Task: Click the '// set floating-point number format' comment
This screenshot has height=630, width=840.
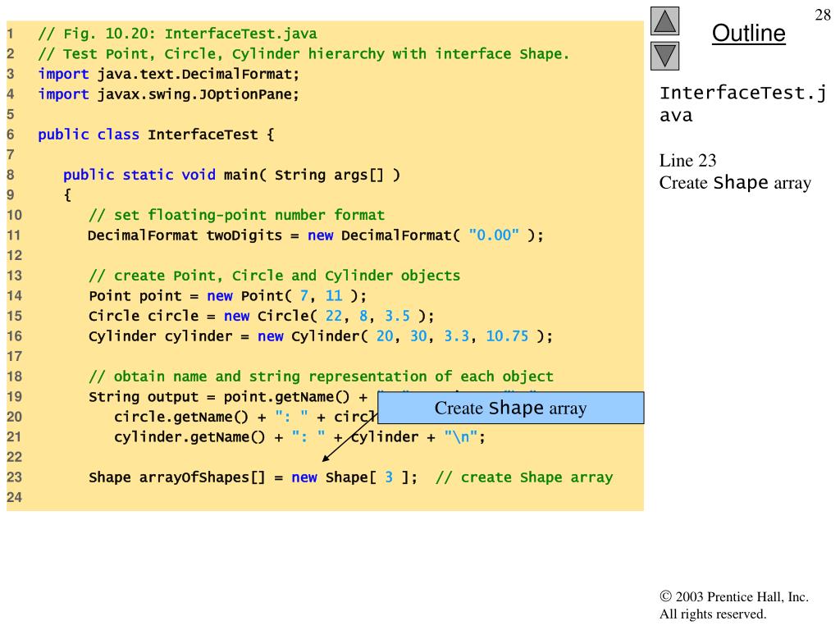Action: coord(236,216)
